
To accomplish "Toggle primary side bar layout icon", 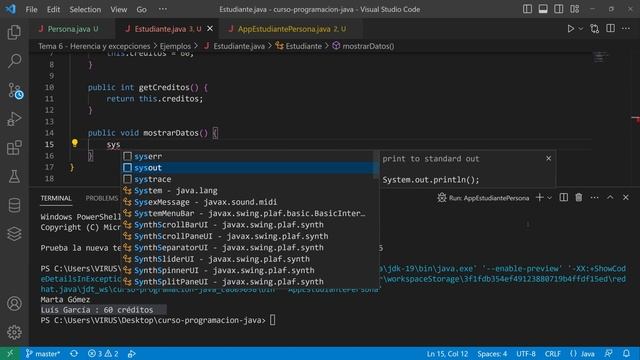I will [x=527, y=9].
